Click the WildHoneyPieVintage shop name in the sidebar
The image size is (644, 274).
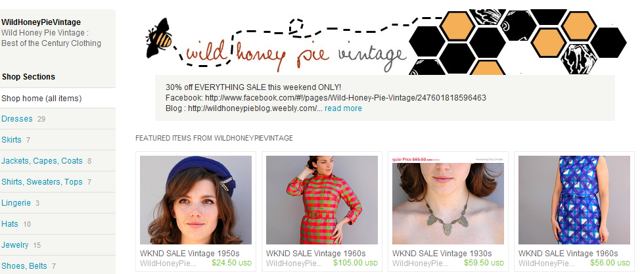[41, 22]
